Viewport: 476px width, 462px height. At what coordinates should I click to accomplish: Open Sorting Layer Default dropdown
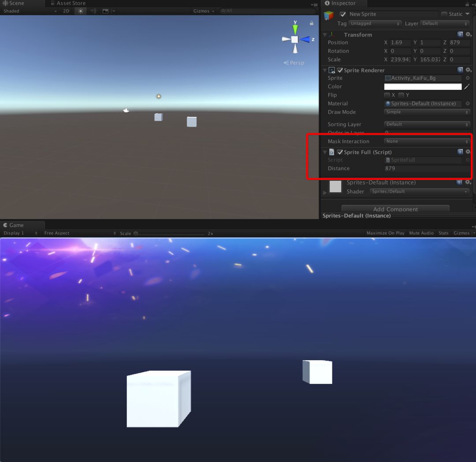[x=427, y=124]
